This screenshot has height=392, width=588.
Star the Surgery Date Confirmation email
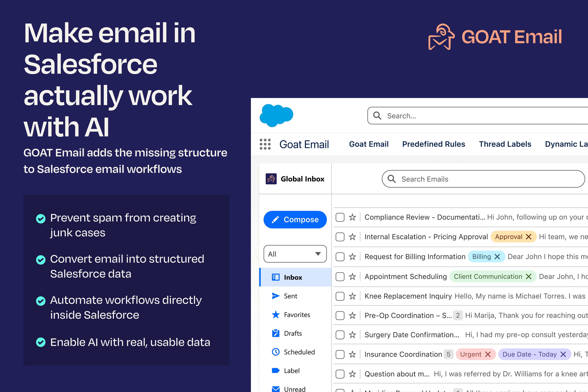352,335
